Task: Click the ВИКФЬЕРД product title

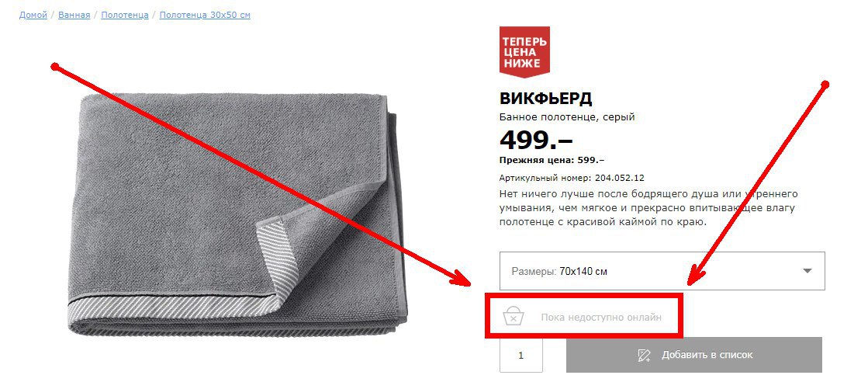Action: coord(546,99)
